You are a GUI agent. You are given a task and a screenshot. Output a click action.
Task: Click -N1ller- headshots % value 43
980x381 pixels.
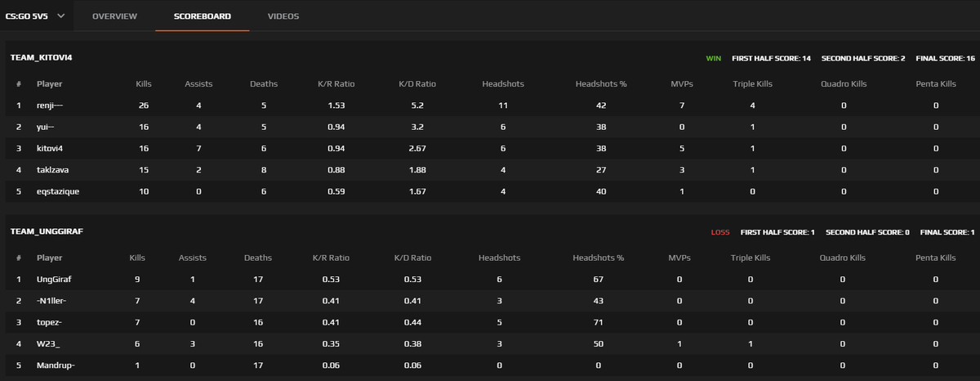[599, 300]
